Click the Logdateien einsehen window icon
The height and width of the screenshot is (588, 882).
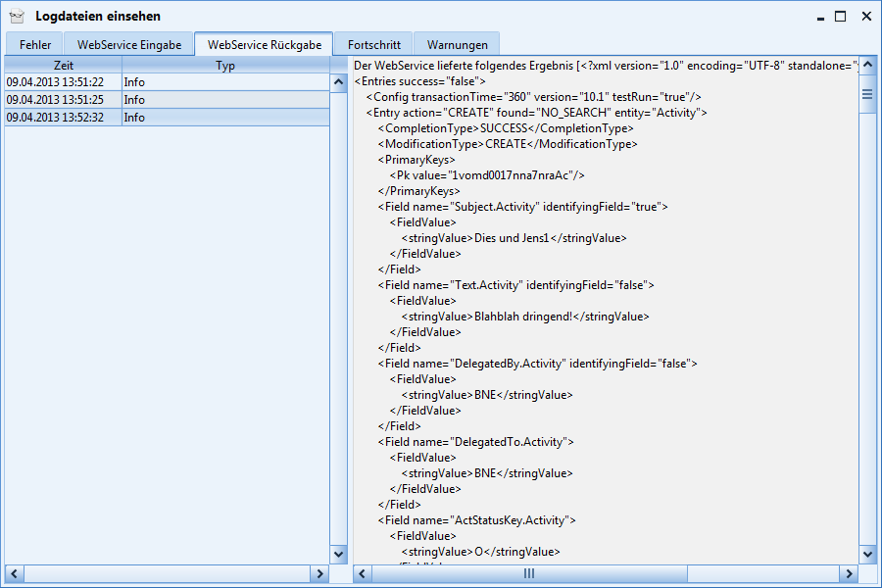[17, 16]
